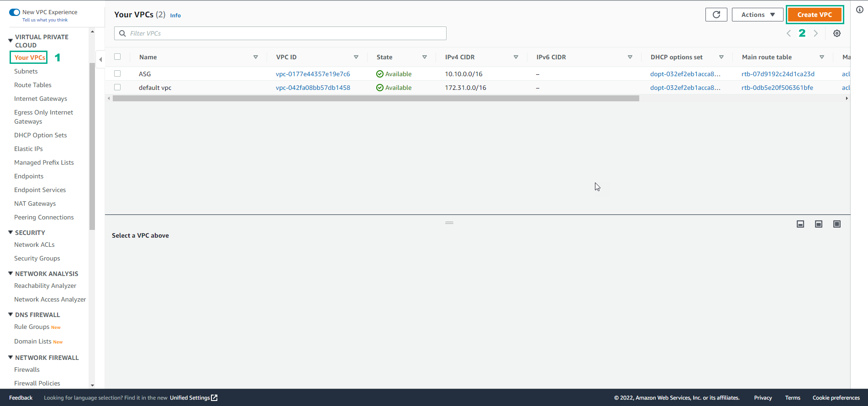Open Cookie preferences in footer
Viewport: 868px width, 406px height.
coord(836,398)
